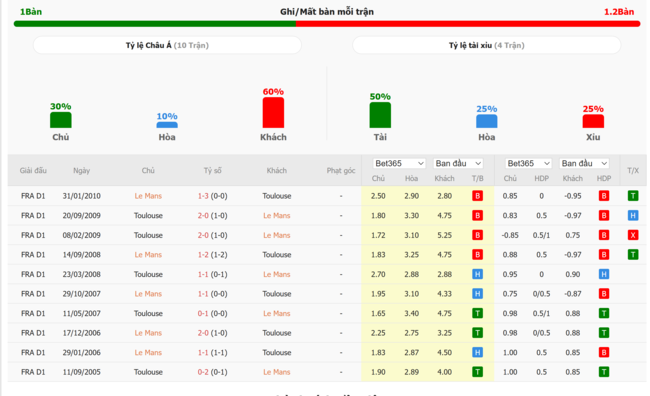Open the first Bet365 bookmaker dropdown
This screenshot has height=396, width=650.
[399, 163]
